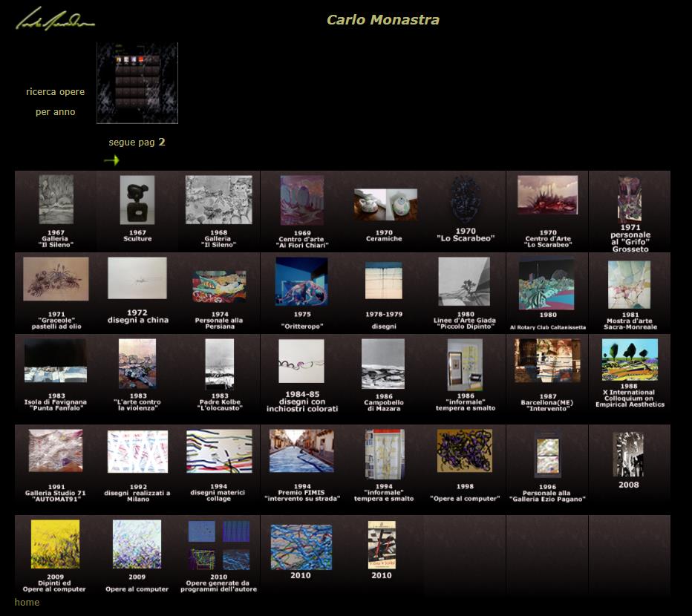This screenshot has width=692, height=616.
Task: Open 1972 disegni a china thumbnail
Action: pos(137,278)
